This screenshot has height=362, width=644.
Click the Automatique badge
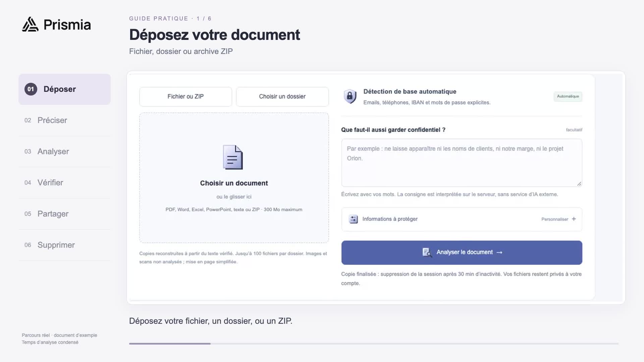pyautogui.click(x=568, y=97)
